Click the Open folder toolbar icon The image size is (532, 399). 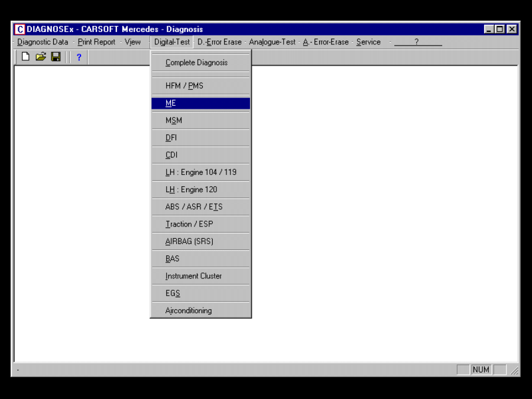click(40, 57)
